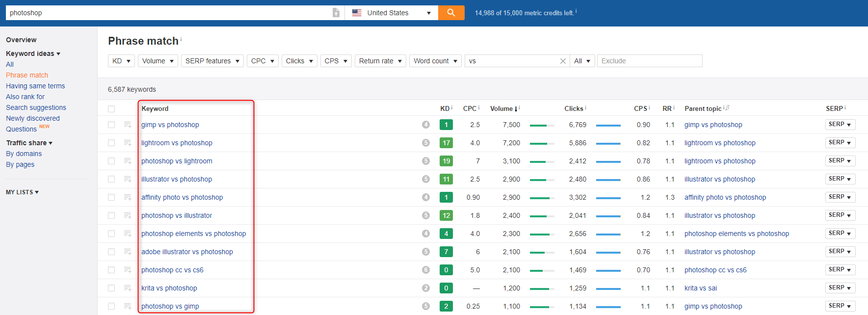Select Also rank for in sidebar
Screen dimensions: 868x315
point(25,97)
